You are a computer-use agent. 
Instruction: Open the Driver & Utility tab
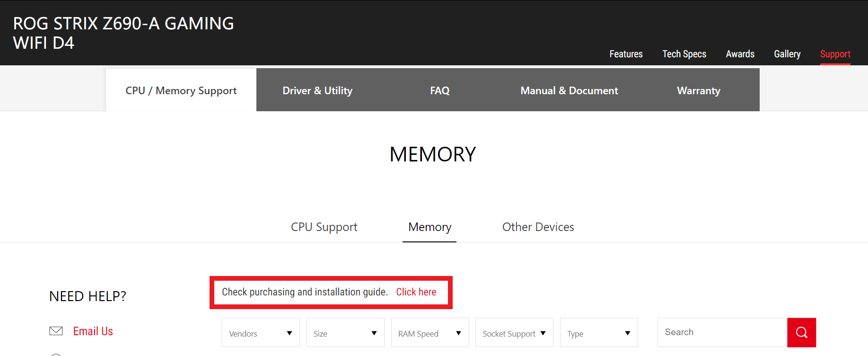[317, 90]
